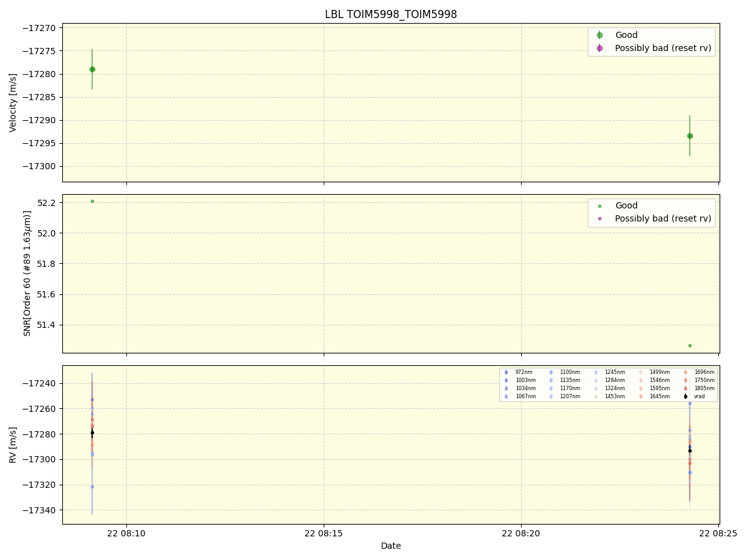747x560 pixels.
Task: Click the 51.8 tick on the SNR axis
Action: pos(47,264)
